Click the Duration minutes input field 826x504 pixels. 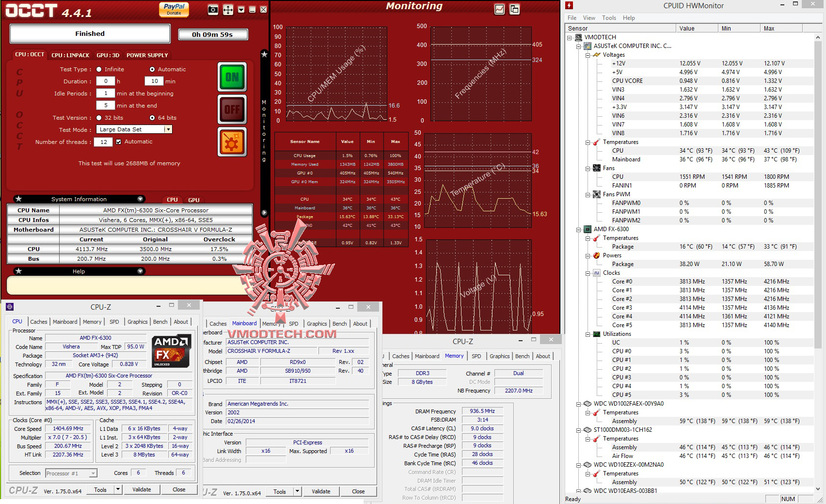154,81
